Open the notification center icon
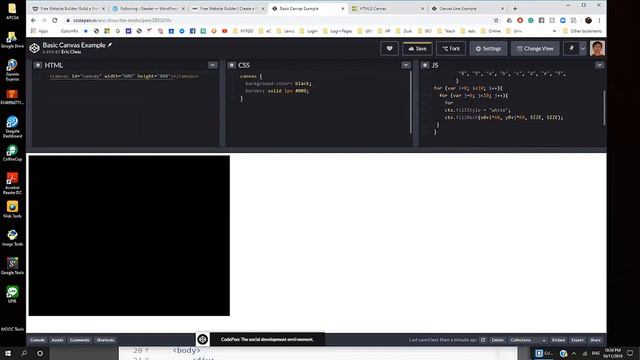640x360 pixels. point(630,353)
